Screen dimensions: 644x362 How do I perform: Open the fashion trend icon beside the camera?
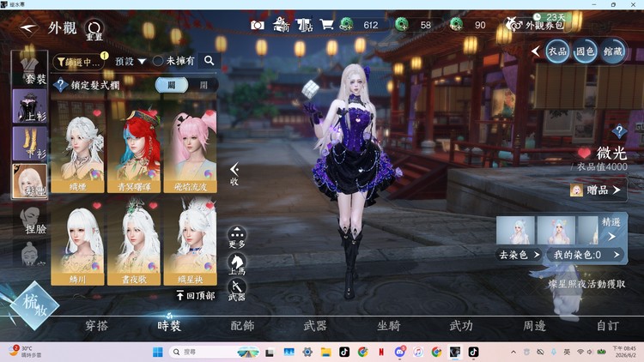tap(282, 25)
